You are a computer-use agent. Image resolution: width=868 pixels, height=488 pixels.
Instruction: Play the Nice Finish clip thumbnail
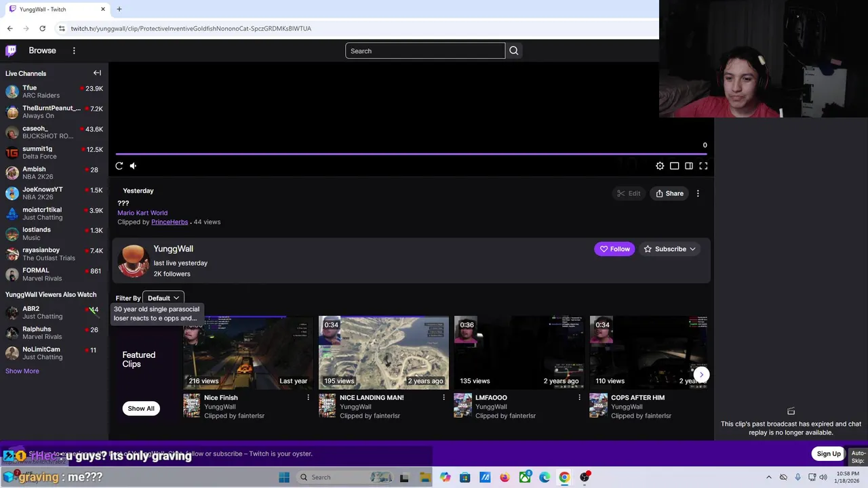click(x=248, y=352)
